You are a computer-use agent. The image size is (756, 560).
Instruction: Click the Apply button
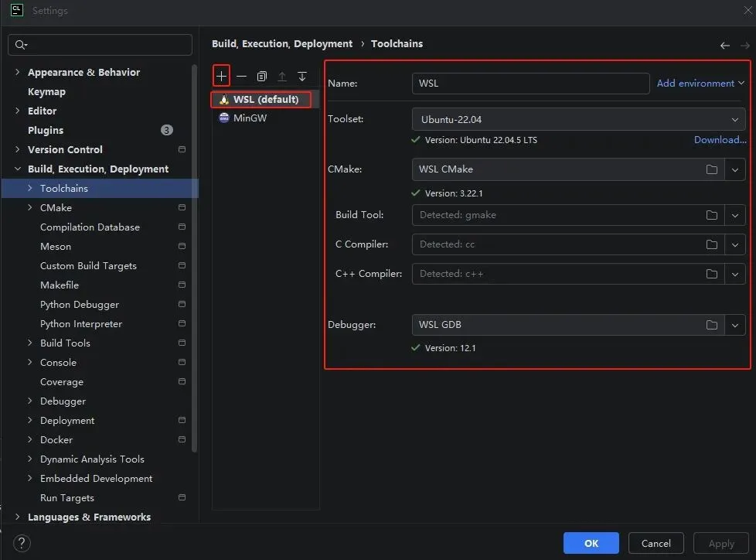coord(721,543)
